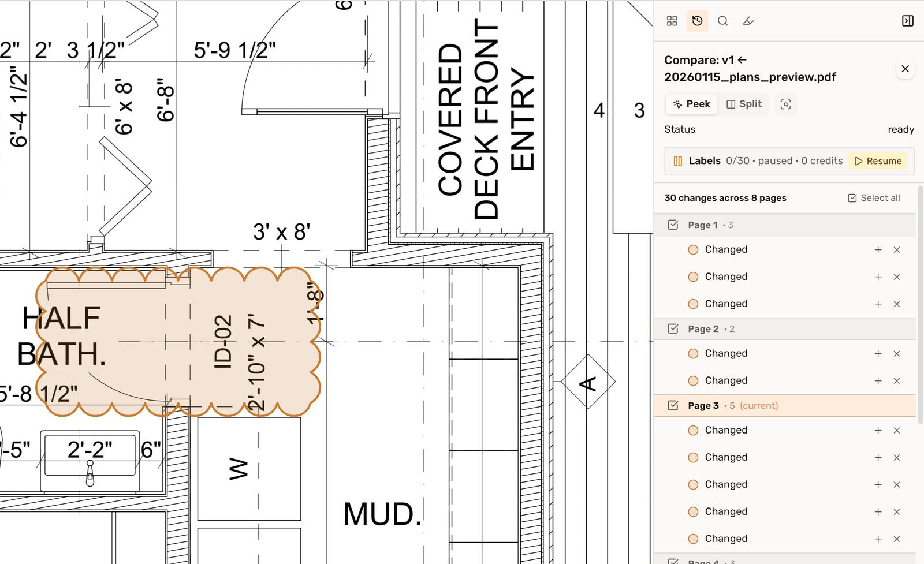Click the "20260115_plans_preview.pdf" file name
This screenshot has width=924, height=564.
pyautogui.click(x=750, y=77)
